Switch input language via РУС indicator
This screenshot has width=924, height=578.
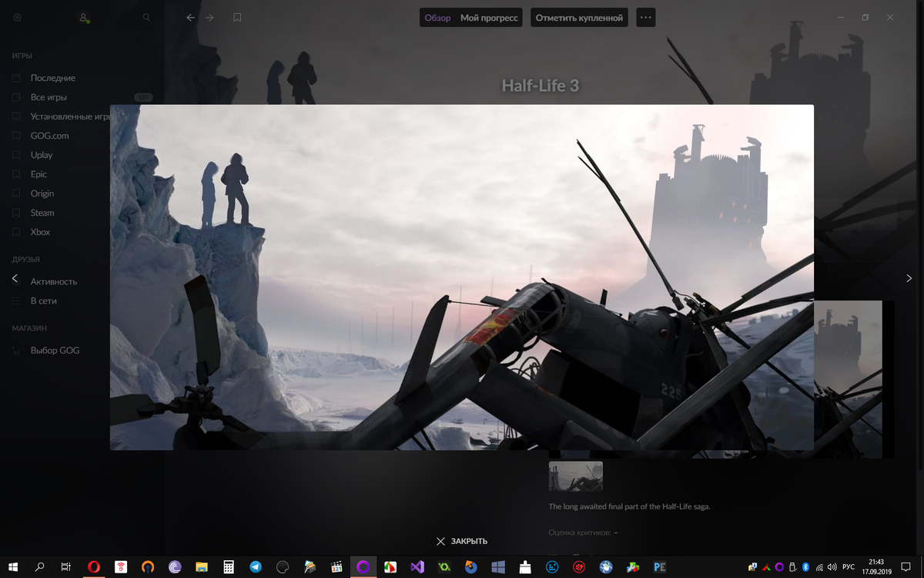850,567
